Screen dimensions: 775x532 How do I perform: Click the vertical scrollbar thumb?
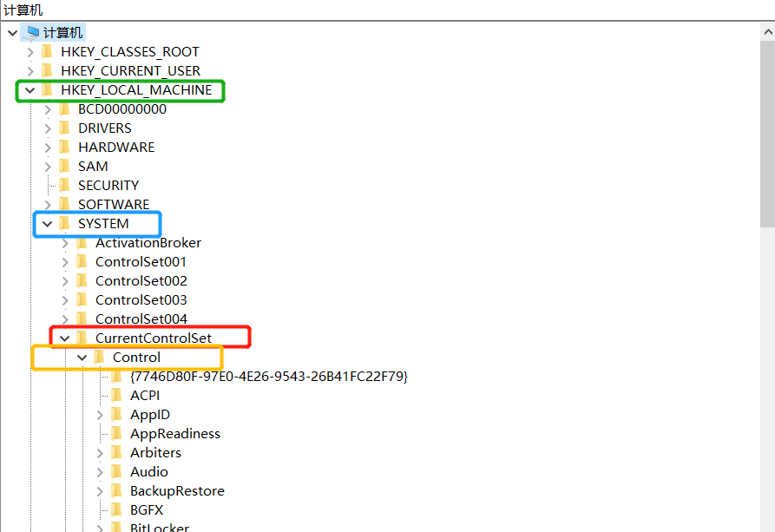767,130
